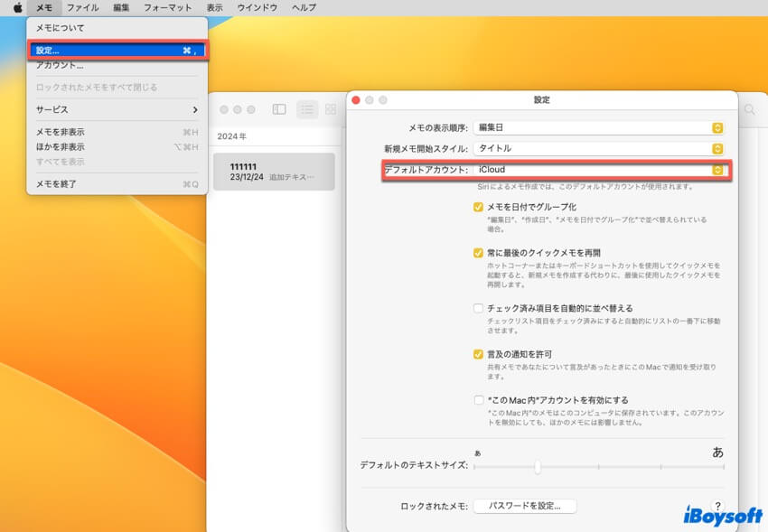The height and width of the screenshot is (532, 768).
Task: Open the Apple menu icon
Action: 18,7
